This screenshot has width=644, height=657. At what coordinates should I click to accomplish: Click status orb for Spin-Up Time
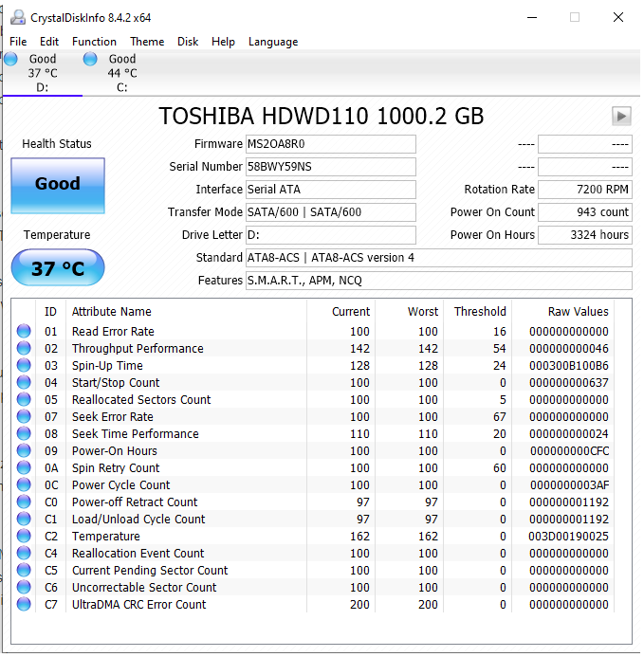(x=24, y=365)
